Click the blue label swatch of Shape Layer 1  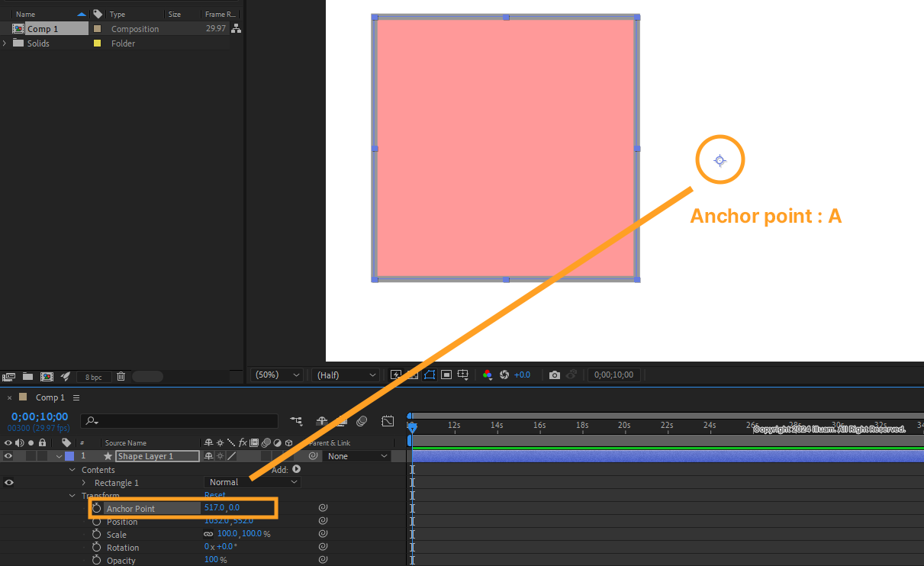(69, 456)
